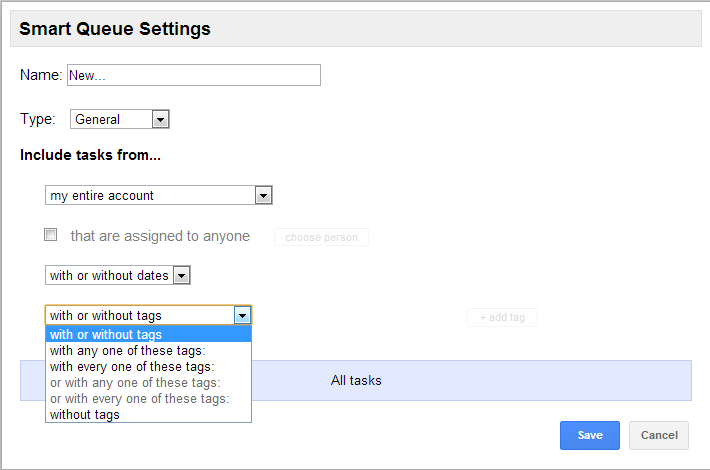The height and width of the screenshot is (470, 710).
Task: Expand the 'my entire account' dropdown
Action: tap(159, 196)
